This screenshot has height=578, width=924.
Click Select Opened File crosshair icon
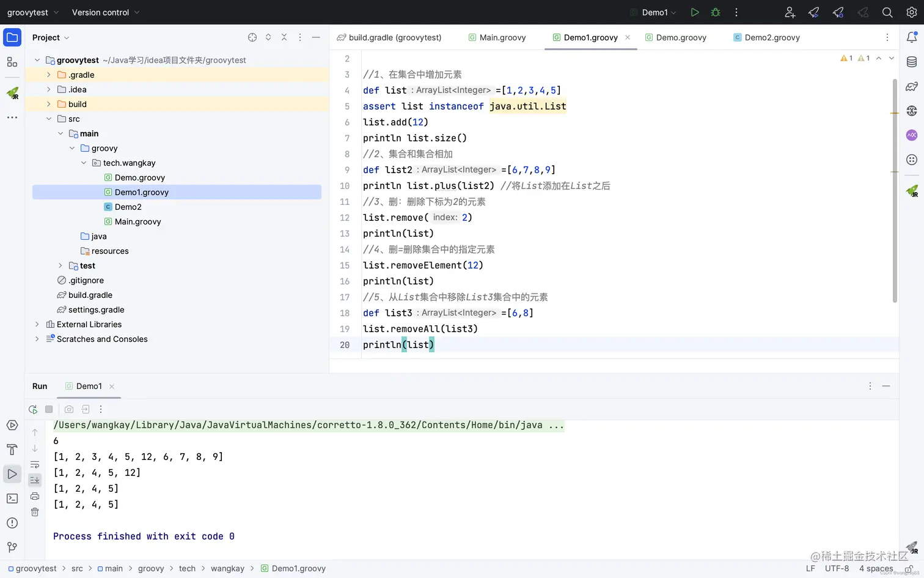252,37
